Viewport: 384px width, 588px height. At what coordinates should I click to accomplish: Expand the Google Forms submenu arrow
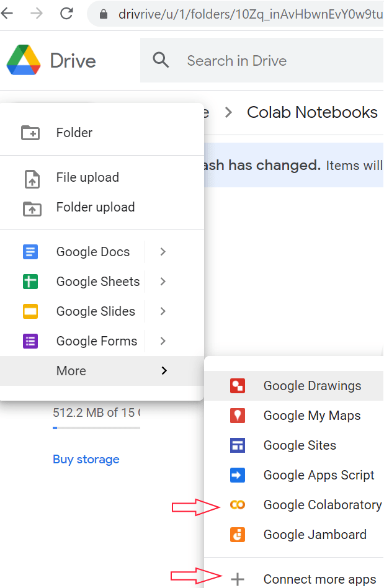pos(163,341)
